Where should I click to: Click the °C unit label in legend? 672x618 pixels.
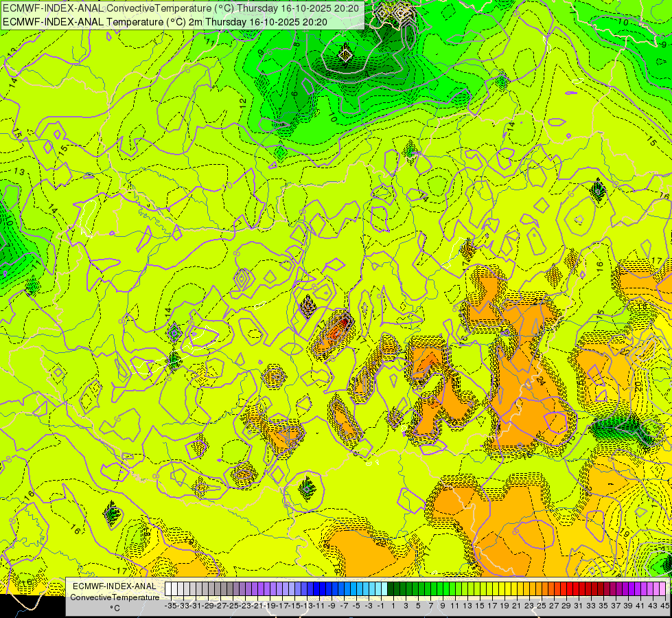[x=115, y=608]
